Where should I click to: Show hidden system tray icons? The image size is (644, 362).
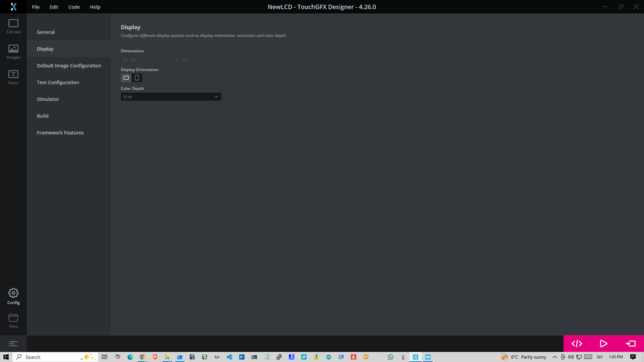point(554,357)
